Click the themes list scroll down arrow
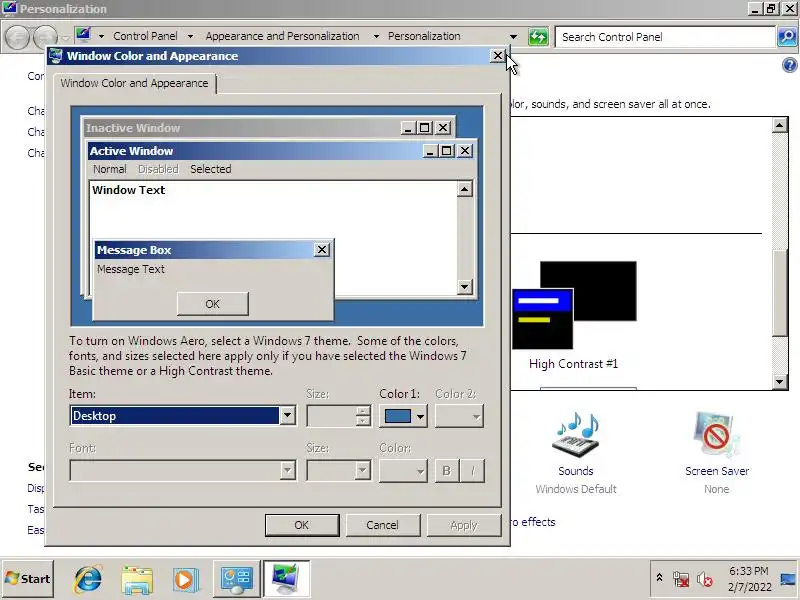This screenshot has height=600, width=800. pos(780,382)
